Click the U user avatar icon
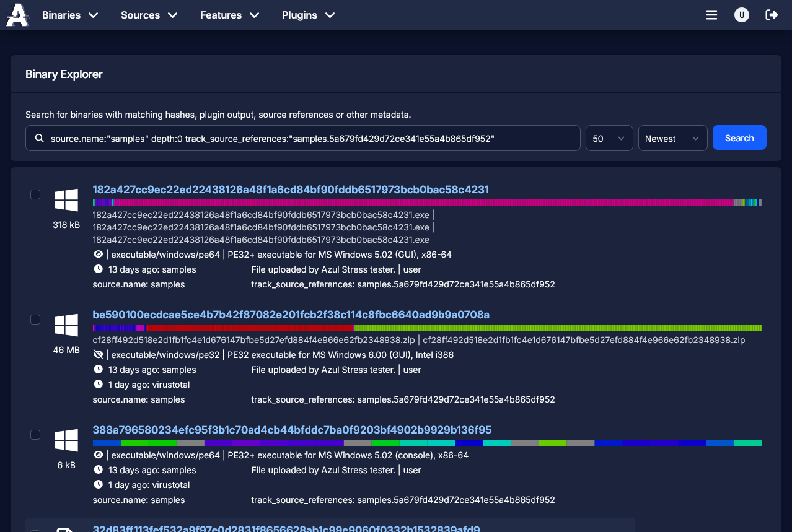Screen dimensions: 792x532 [x=742, y=14]
